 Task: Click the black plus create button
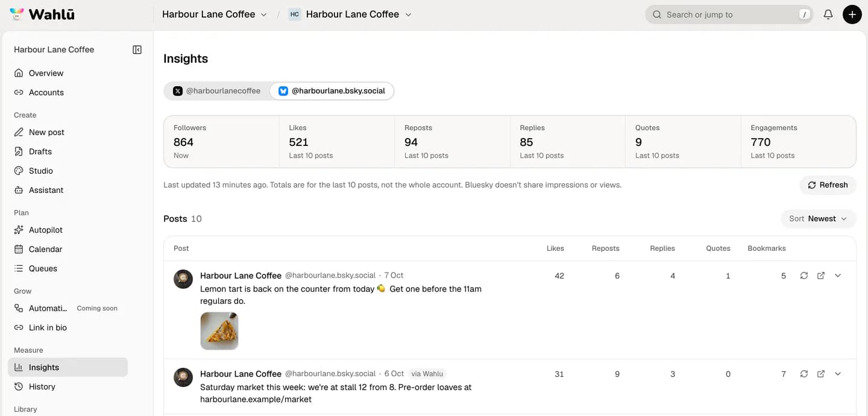pos(852,14)
